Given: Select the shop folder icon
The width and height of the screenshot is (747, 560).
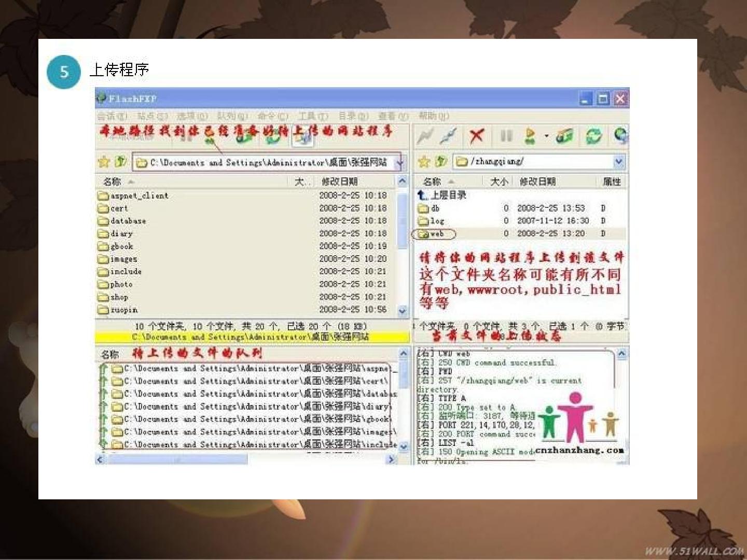Looking at the screenshot, I should click(103, 297).
